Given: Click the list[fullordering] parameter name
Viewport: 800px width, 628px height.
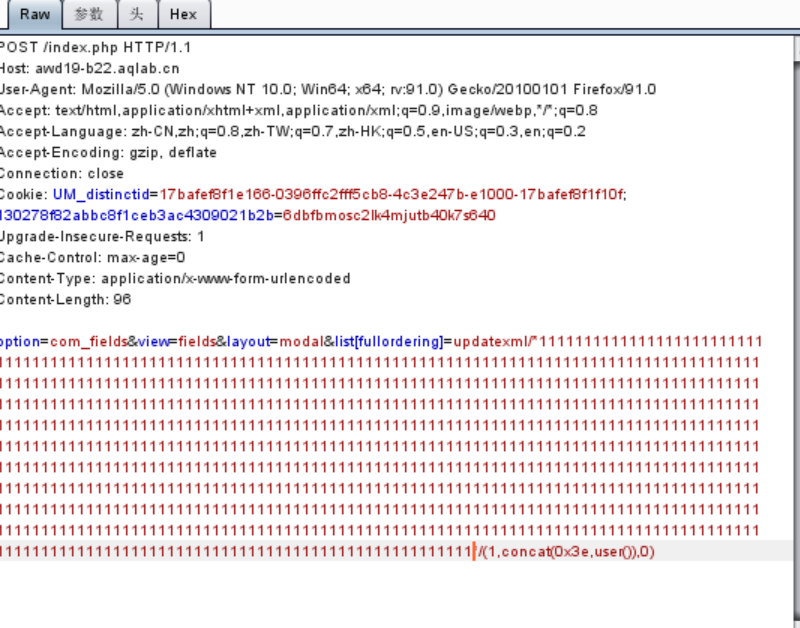Looking at the screenshot, I should coord(389,341).
